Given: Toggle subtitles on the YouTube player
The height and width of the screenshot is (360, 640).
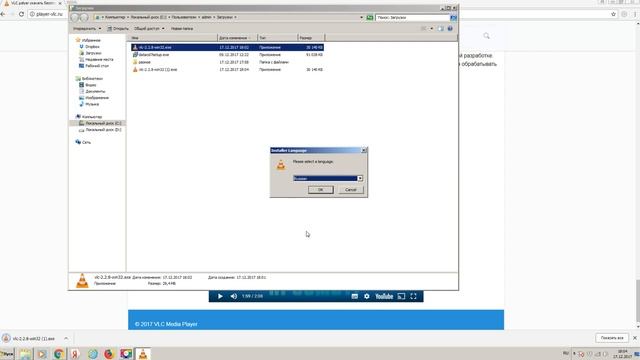Looking at the screenshot, I should click(354, 296).
